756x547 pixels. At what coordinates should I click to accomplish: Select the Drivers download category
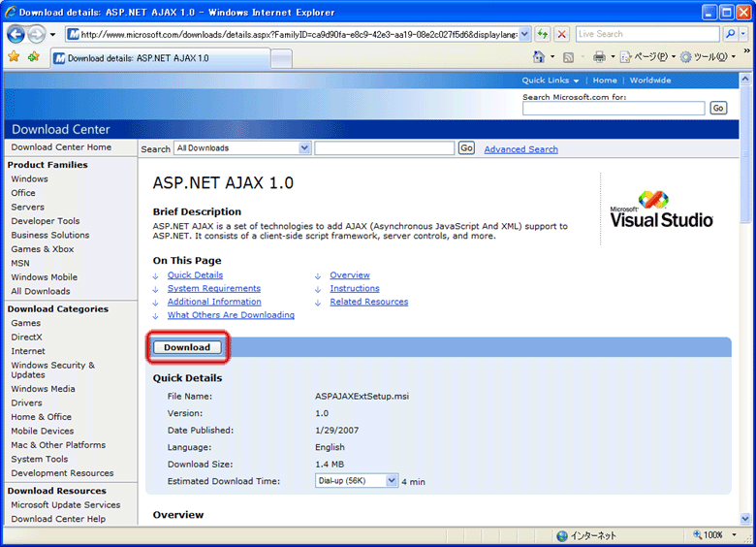click(x=26, y=402)
